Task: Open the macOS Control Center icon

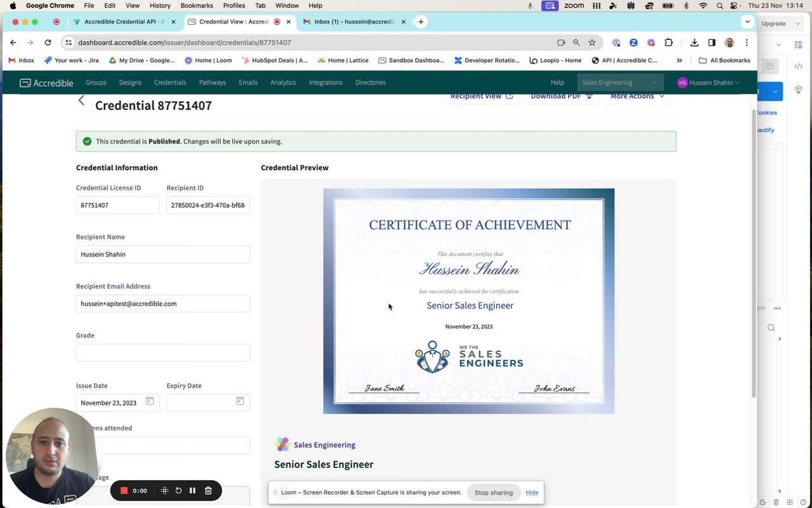Action: (734, 6)
